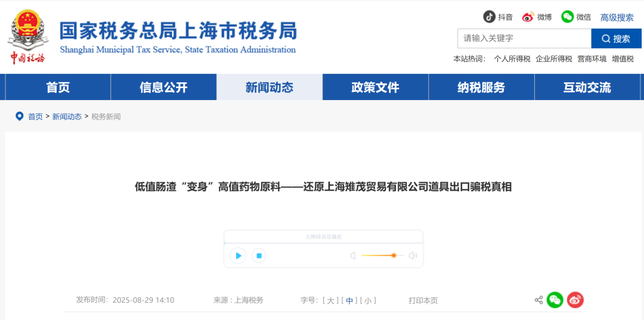Click the share icon beside the article info

[x=538, y=300]
